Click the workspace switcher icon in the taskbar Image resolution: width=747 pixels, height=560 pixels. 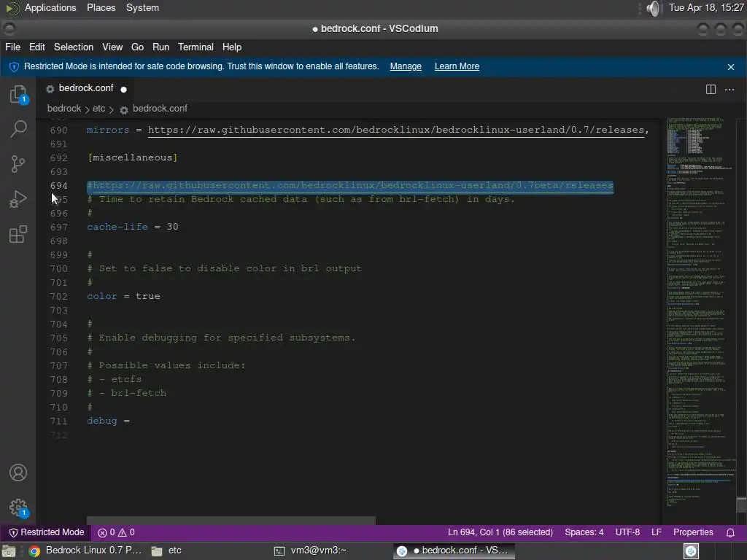[x=691, y=551]
